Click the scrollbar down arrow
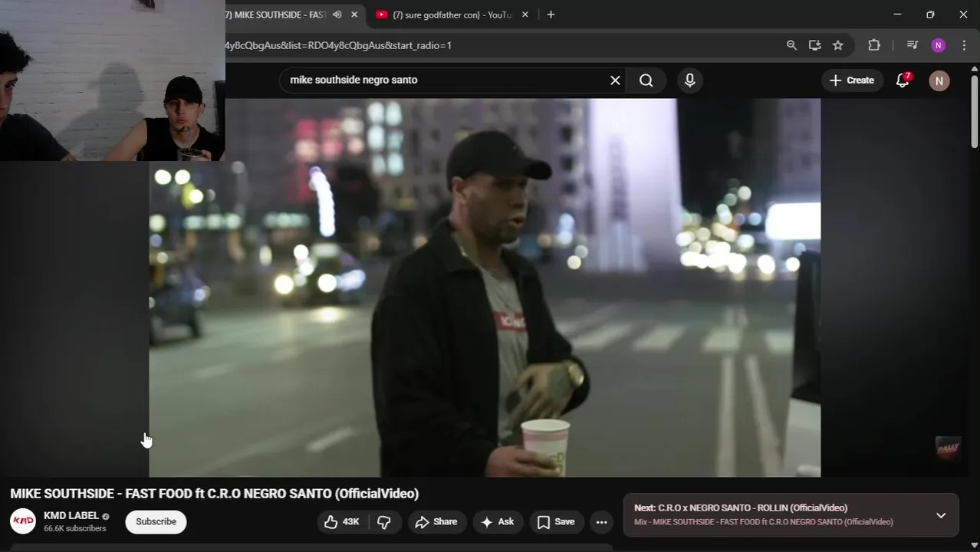 coord(975,545)
